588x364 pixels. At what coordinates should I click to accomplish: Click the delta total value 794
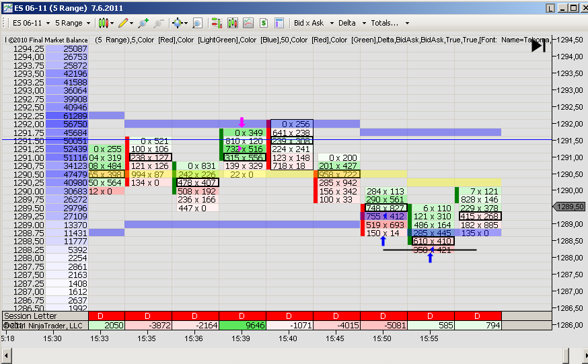coord(478,326)
